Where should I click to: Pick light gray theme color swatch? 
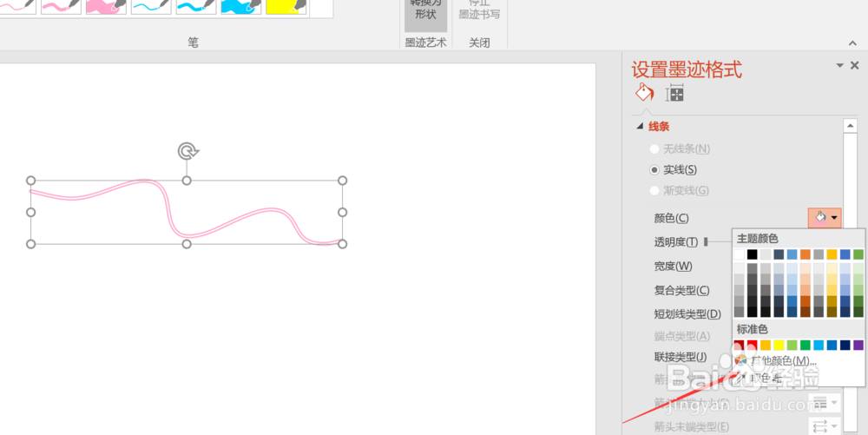(766, 254)
